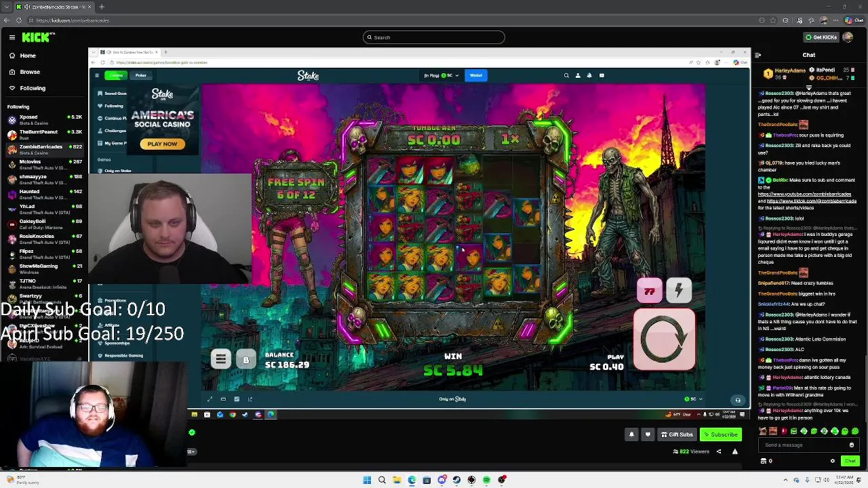Open inner browser new tab plus
This screenshot has height=488, width=868.
pos(165,52)
